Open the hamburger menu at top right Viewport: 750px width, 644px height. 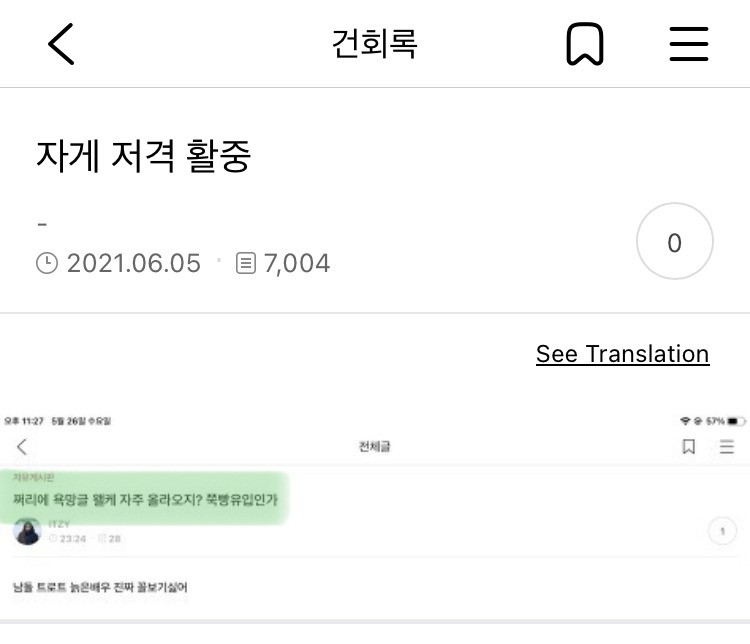(689, 44)
